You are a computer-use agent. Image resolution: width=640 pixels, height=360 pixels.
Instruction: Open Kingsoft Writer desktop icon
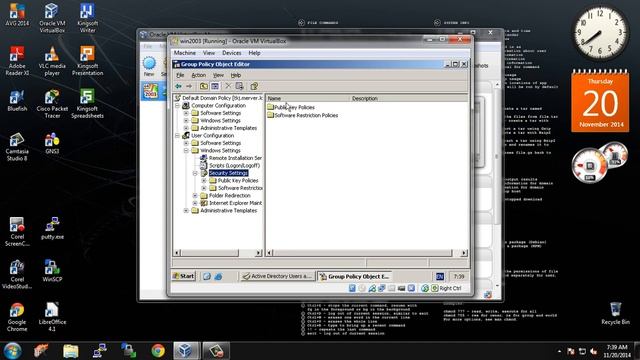click(87, 18)
